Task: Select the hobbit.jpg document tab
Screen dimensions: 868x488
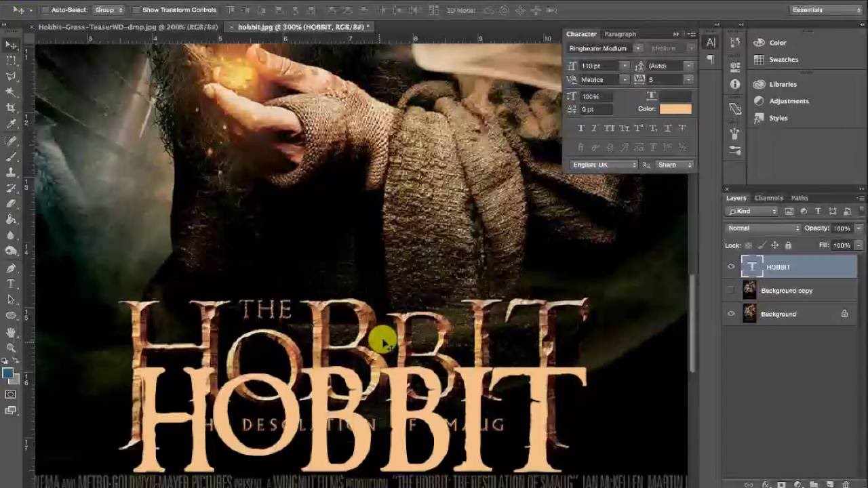Action: click(x=298, y=27)
